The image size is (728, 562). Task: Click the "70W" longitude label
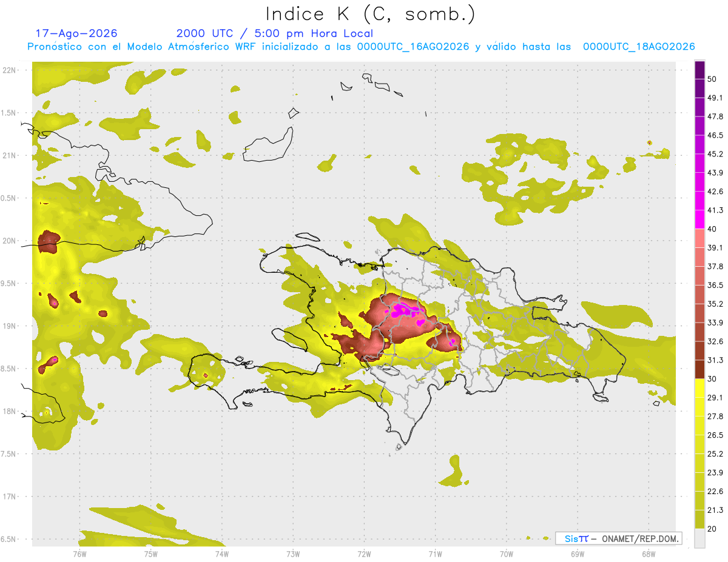pos(506,554)
